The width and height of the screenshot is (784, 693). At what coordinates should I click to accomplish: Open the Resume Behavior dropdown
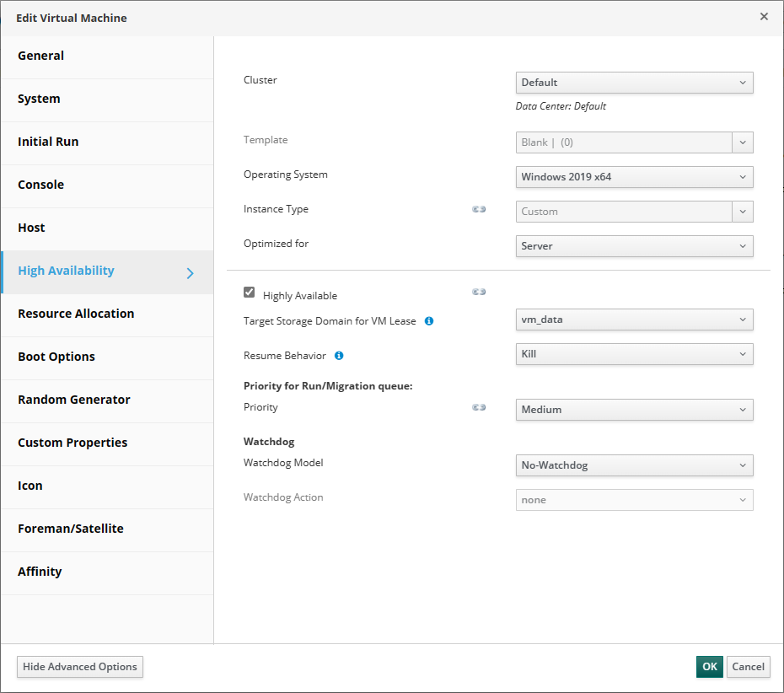point(634,354)
